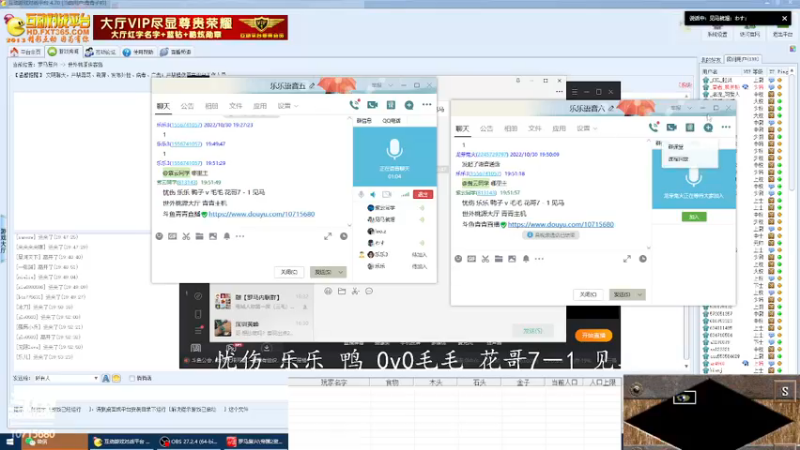Click the eye icon above the game minimap
This screenshot has height=450, width=800.
tap(684, 397)
